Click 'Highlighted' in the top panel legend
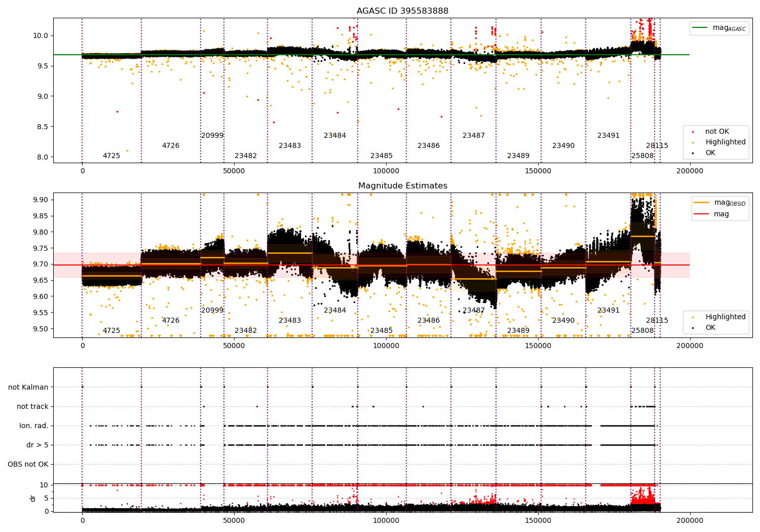This screenshot has width=760, height=532. (726, 142)
